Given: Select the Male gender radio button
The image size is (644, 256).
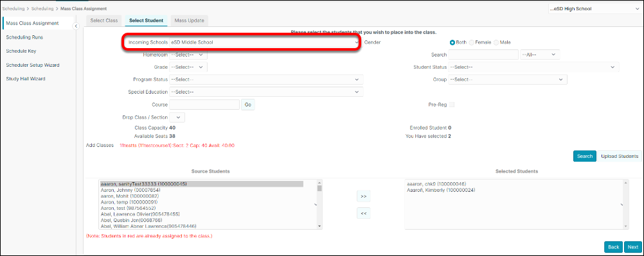Looking at the screenshot, I should click(496, 42).
